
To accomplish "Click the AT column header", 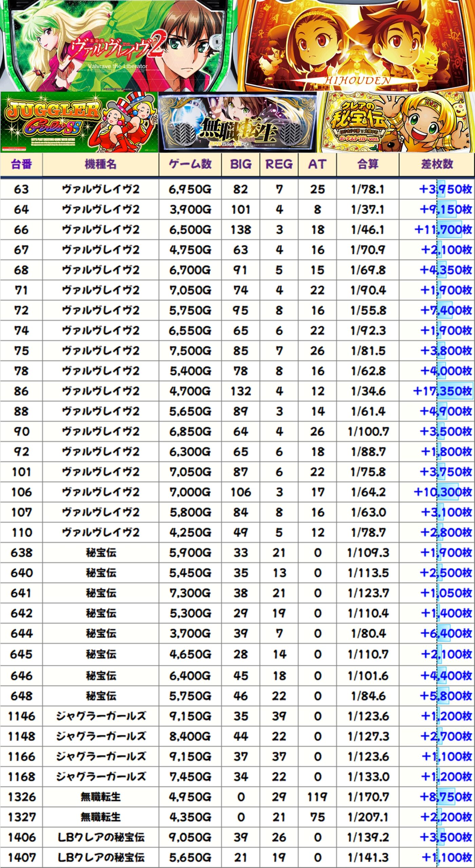I will (x=317, y=164).
